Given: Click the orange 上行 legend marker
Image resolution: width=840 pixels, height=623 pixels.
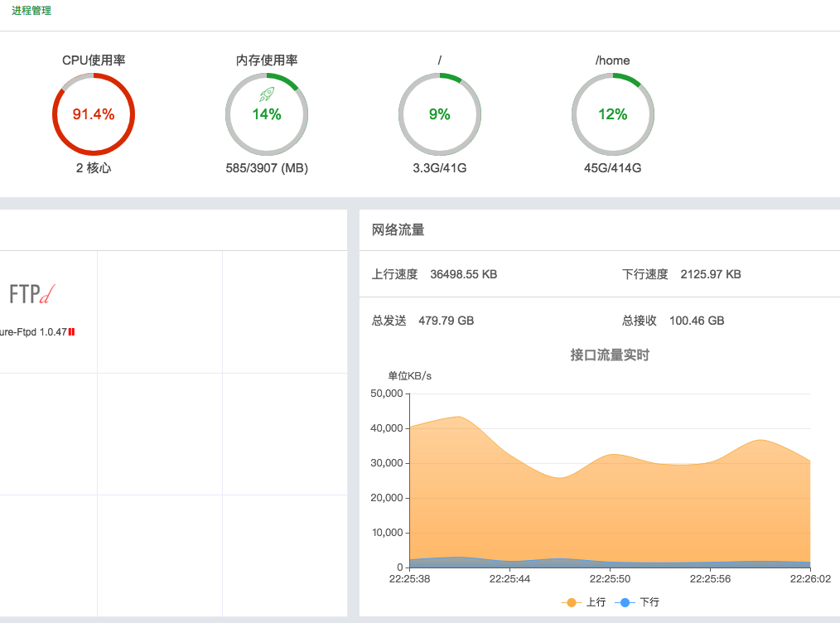Looking at the screenshot, I should 571,602.
